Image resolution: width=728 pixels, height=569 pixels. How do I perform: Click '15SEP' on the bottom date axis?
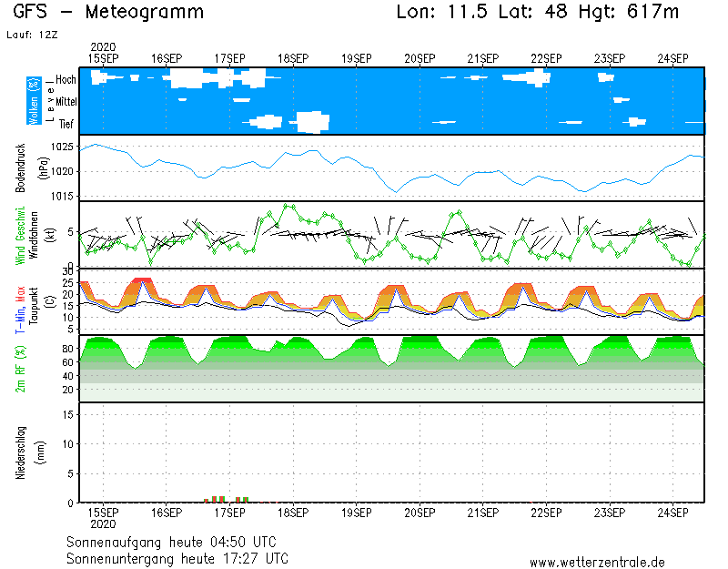click(x=103, y=513)
